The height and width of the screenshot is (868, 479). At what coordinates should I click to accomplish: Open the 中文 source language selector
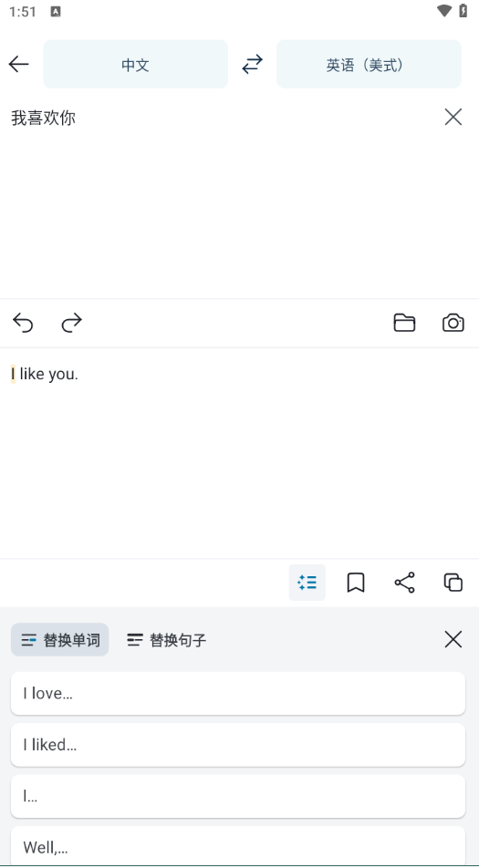136,64
